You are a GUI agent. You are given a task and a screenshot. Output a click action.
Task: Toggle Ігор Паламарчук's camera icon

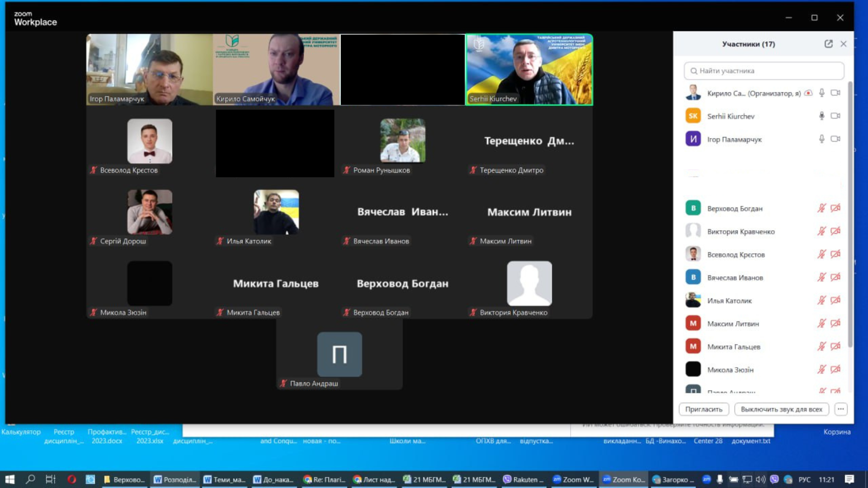pos(835,139)
